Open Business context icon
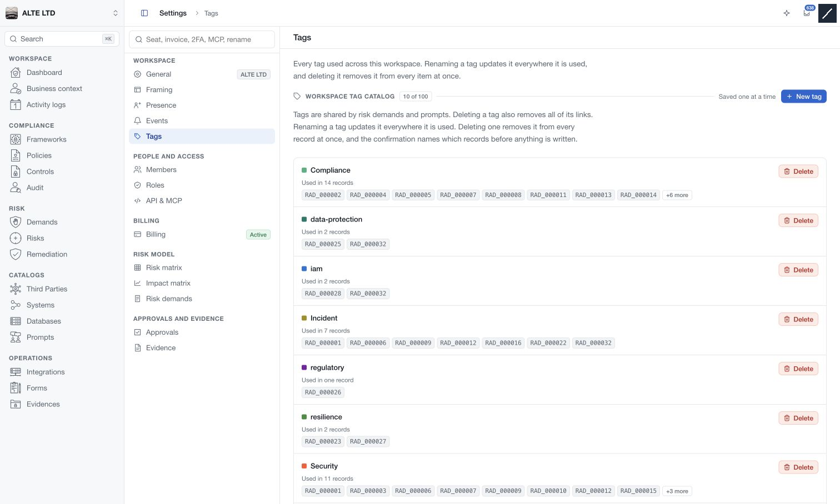 pos(16,89)
